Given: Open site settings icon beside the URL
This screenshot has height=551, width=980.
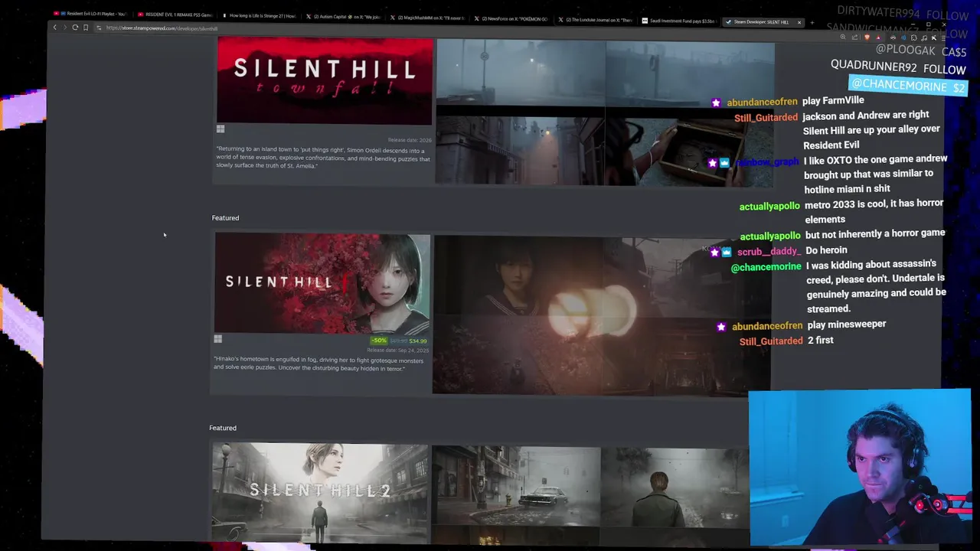Looking at the screenshot, I should (x=99, y=28).
